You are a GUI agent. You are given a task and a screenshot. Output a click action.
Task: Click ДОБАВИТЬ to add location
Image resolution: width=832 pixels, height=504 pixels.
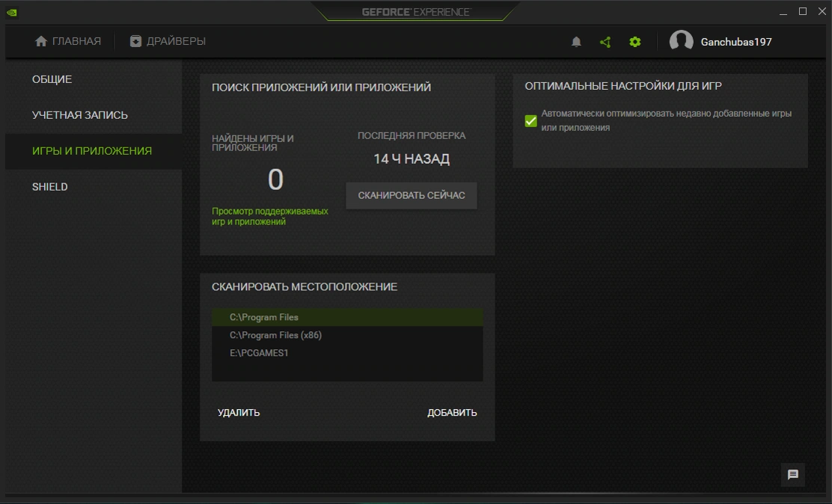click(x=452, y=413)
